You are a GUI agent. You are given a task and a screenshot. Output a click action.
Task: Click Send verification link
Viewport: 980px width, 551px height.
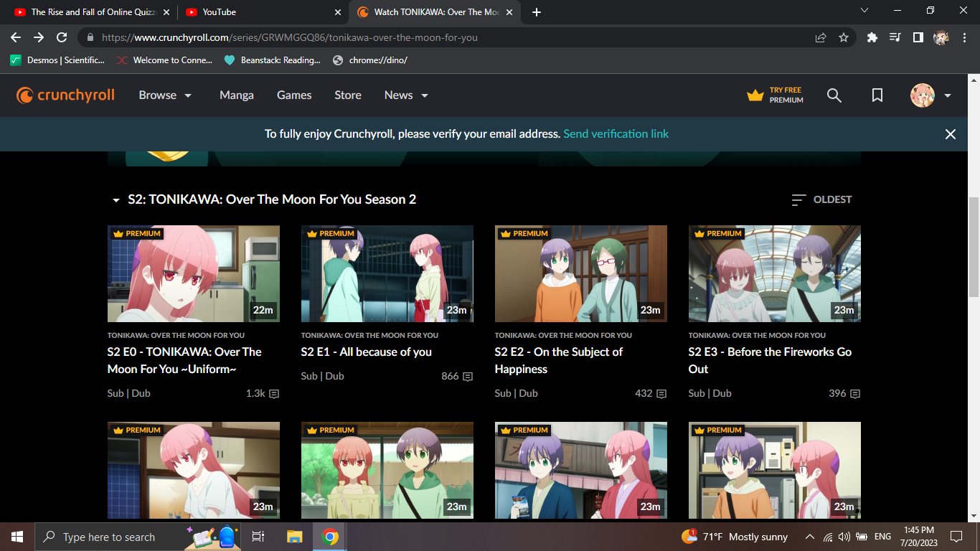[616, 134]
